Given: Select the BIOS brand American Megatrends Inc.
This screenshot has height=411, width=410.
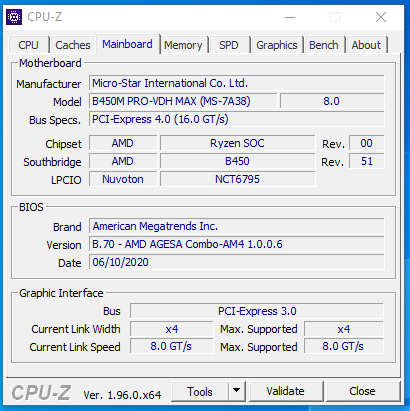Looking at the screenshot, I should point(237,226).
